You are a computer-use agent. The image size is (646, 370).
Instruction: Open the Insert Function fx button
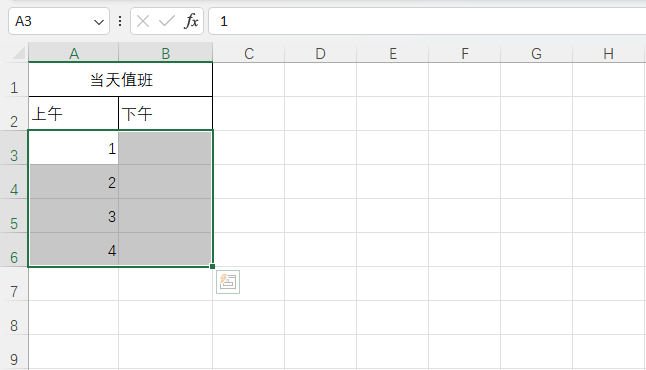click(x=191, y=21)
